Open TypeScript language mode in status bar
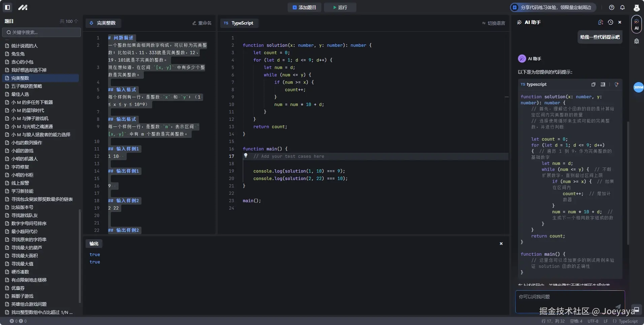This screenshot has height=325, width=644. click(x=625, y=321)
